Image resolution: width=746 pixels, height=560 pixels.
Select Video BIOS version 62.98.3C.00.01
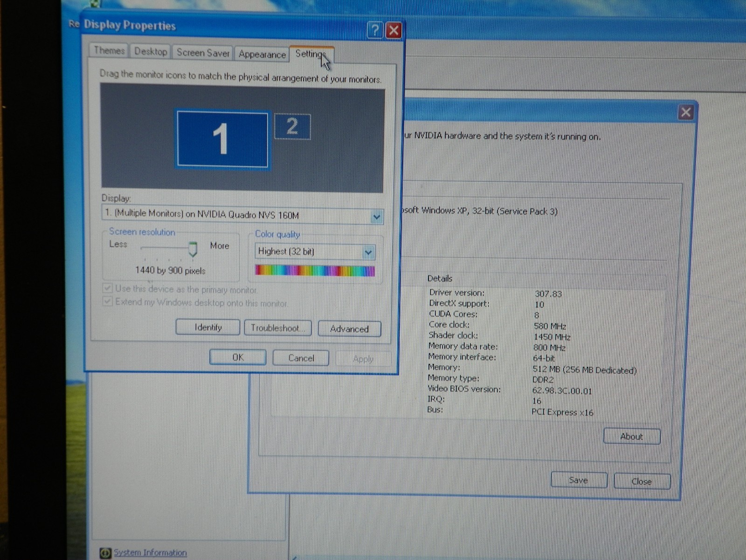point(562,391)
